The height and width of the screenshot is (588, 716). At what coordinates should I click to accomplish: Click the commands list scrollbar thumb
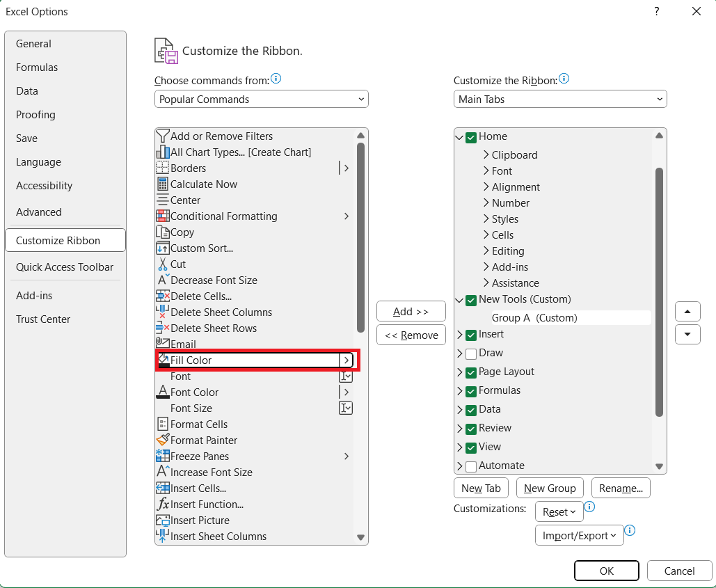360,237
